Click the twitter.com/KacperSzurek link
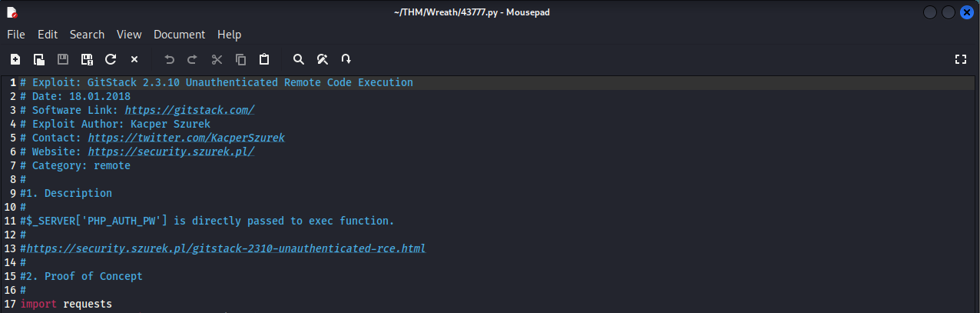This screenshot has height=313, width=980. (x=186, y=138)
